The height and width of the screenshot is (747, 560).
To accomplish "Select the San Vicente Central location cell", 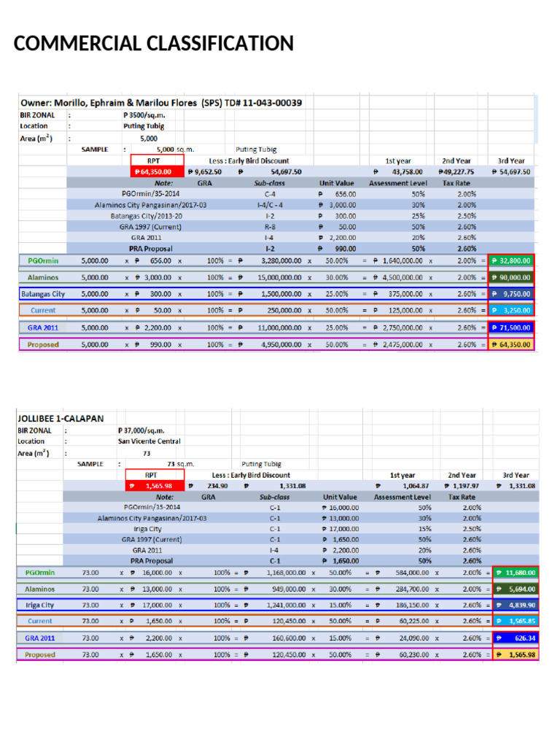I will click(x=149, y=441).
